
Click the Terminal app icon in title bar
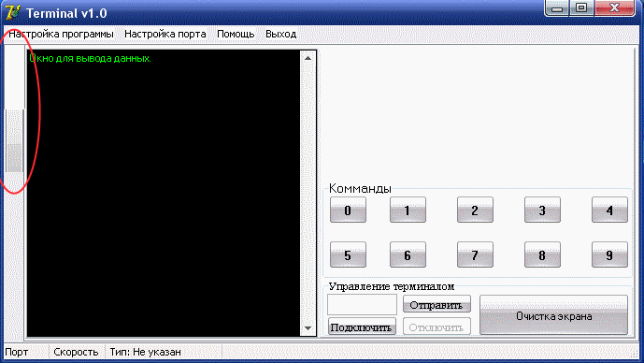pos(13,12)
